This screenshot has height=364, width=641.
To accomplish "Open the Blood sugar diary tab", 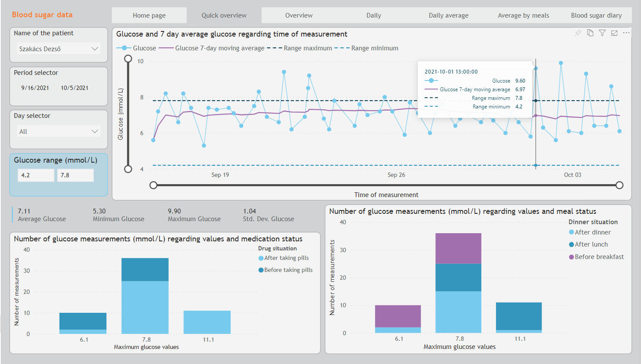I will pyautogui.click(x=597, y=15).
